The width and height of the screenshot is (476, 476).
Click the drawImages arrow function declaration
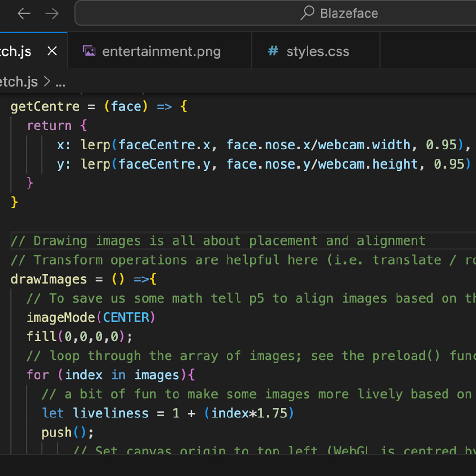pyautogui.click(x=49, y=279)
